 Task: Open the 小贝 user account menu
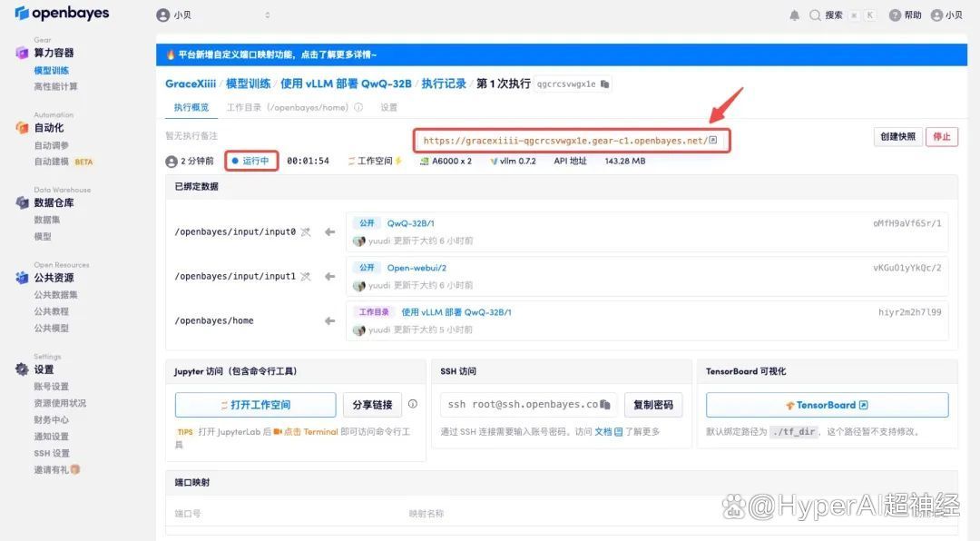point(946,15)
